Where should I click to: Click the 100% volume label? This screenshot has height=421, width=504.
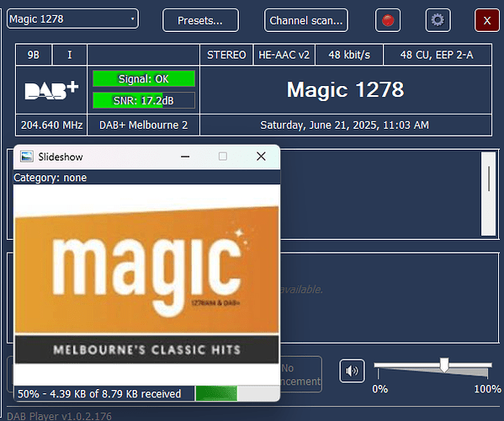(488, 389)
